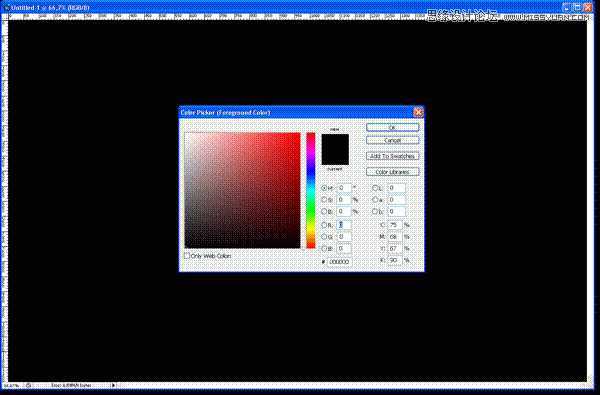
Task: Minimize the Untitled-1 document window
Action: (x=567, y=7)
